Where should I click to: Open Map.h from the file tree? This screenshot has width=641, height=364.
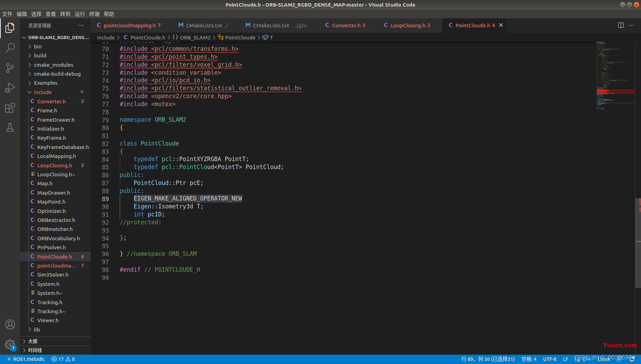(55, 184)
